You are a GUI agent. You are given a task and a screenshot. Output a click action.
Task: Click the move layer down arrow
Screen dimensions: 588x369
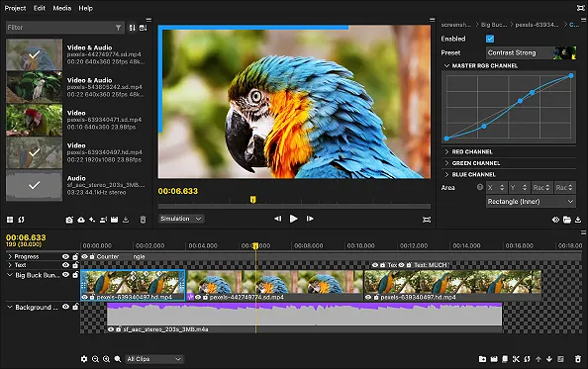[549, 359]
